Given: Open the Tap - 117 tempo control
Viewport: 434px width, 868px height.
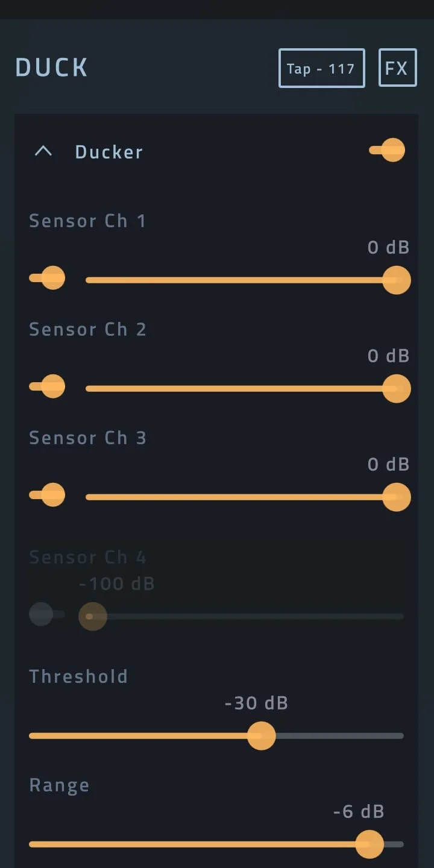Looking at the screenshot, I should (x=321, y=68).
